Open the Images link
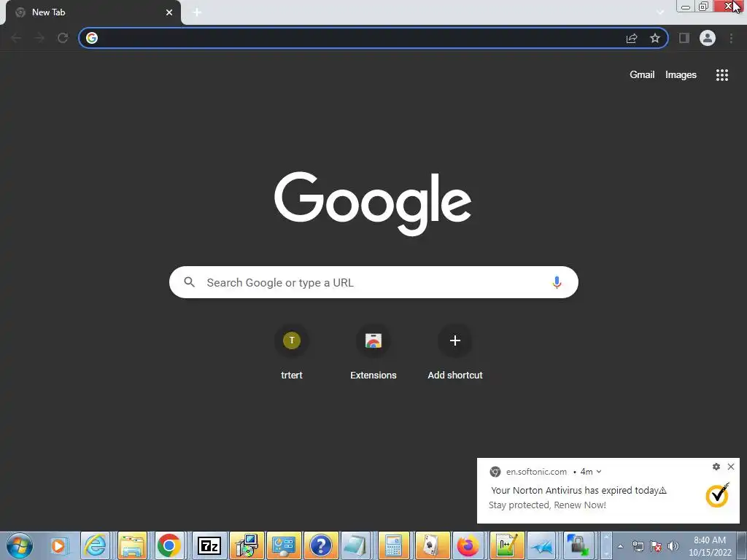Image resolution: width=747 pixels, height=560 pixels. click(681, 75)
